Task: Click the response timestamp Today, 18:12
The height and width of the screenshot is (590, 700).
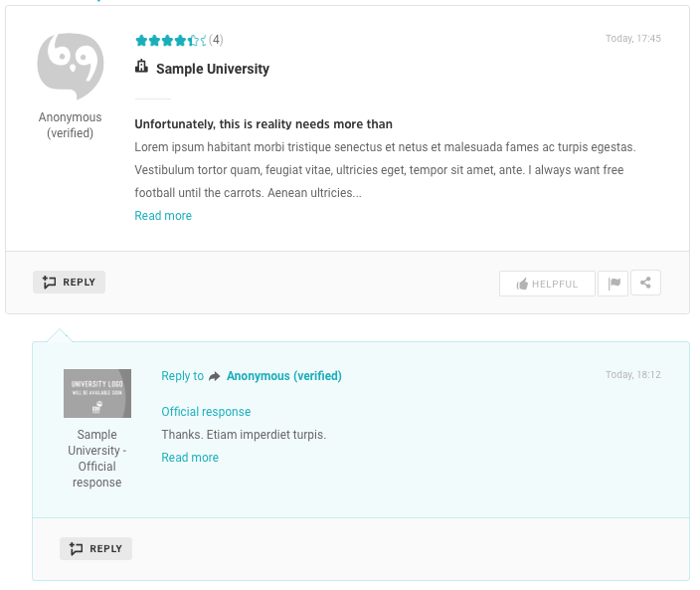Action: (x=633, y=375)
